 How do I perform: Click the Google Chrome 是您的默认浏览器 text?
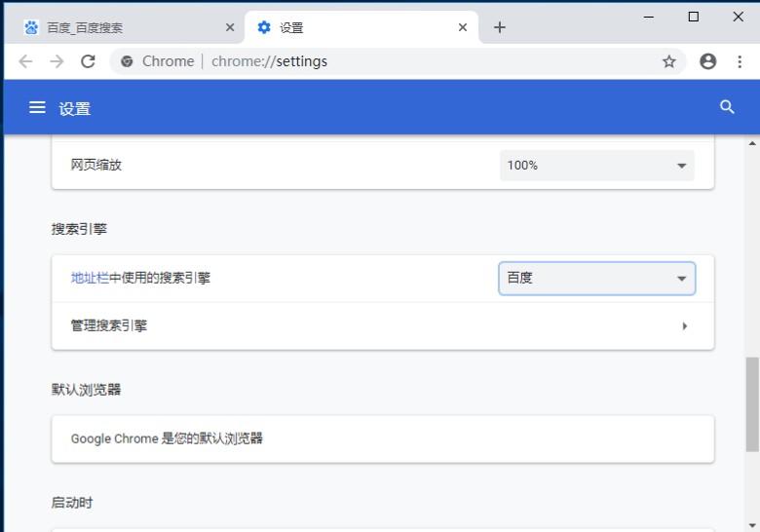167,438
